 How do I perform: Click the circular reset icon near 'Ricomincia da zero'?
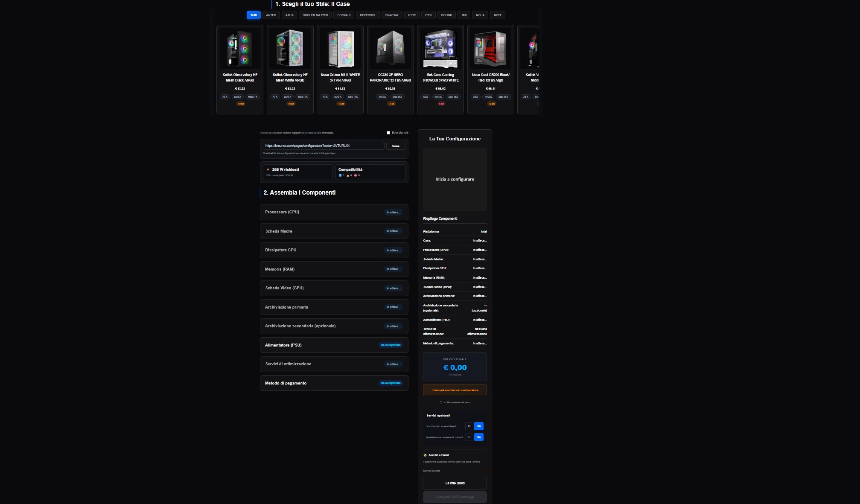pyautogui.click(x=441, y=402)
